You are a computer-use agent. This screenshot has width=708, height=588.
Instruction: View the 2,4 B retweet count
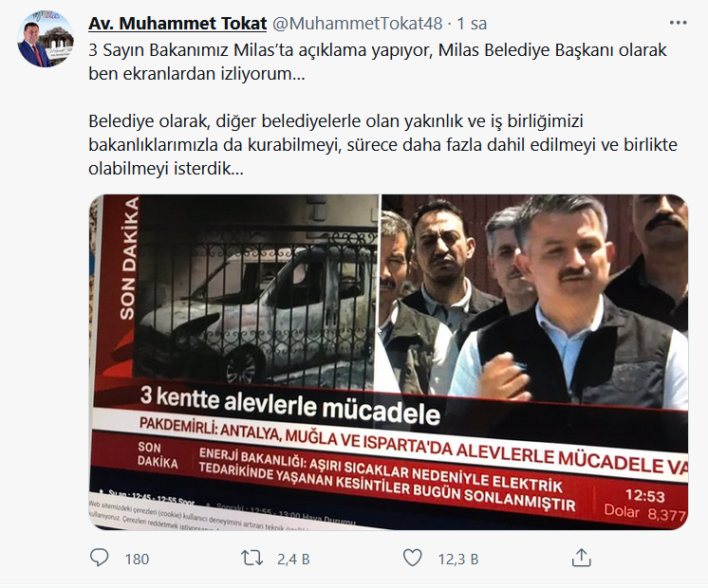coord(293,560)
